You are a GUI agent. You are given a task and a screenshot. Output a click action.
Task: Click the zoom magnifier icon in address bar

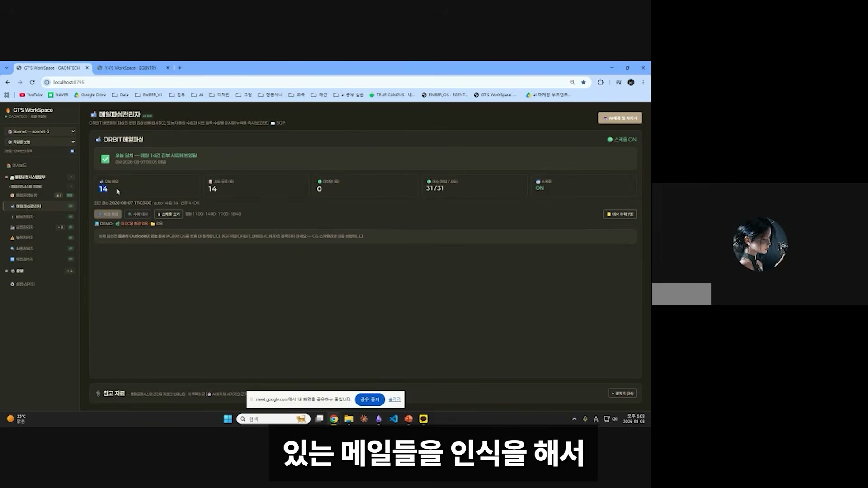tap(572, 82)
